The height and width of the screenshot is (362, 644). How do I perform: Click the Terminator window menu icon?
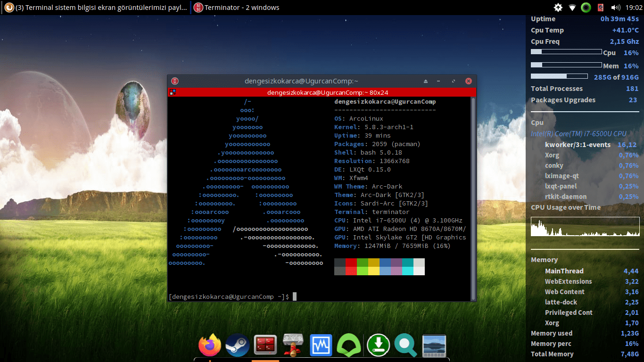[175, 81]
